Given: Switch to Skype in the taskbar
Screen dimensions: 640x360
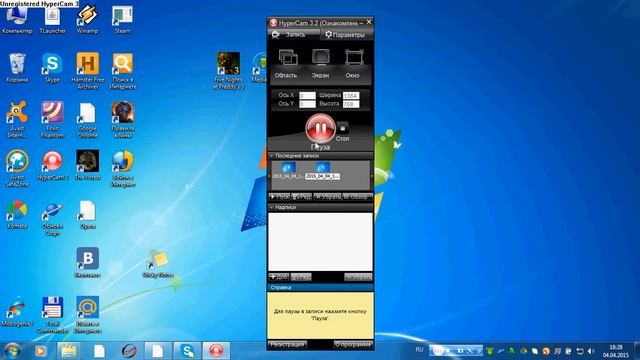Looking at the screenshot, I should (187, 351).
